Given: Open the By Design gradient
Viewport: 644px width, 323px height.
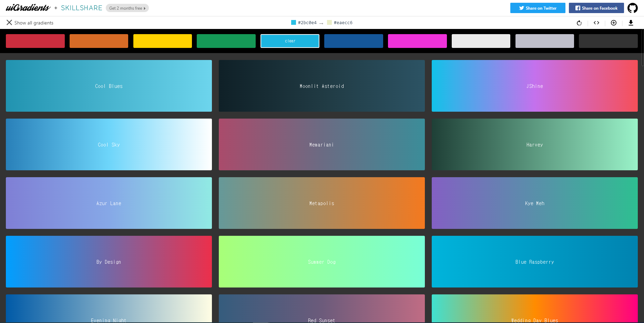Looking at the screenshot, I should (109, 262).
